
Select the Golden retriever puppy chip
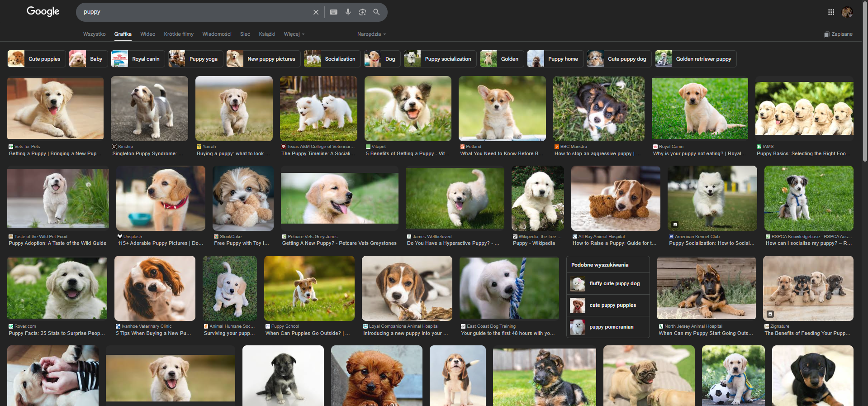696,59
